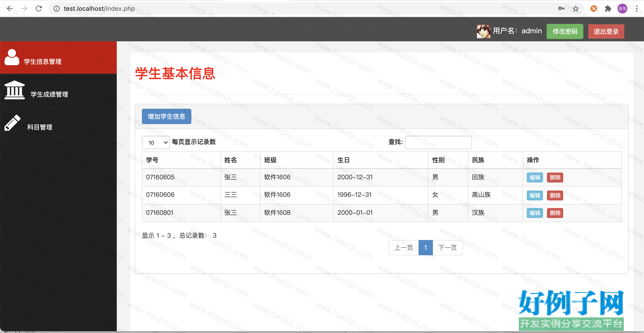
Task: Click the user icon for 学生信息管理
Action: coord(12,57)
